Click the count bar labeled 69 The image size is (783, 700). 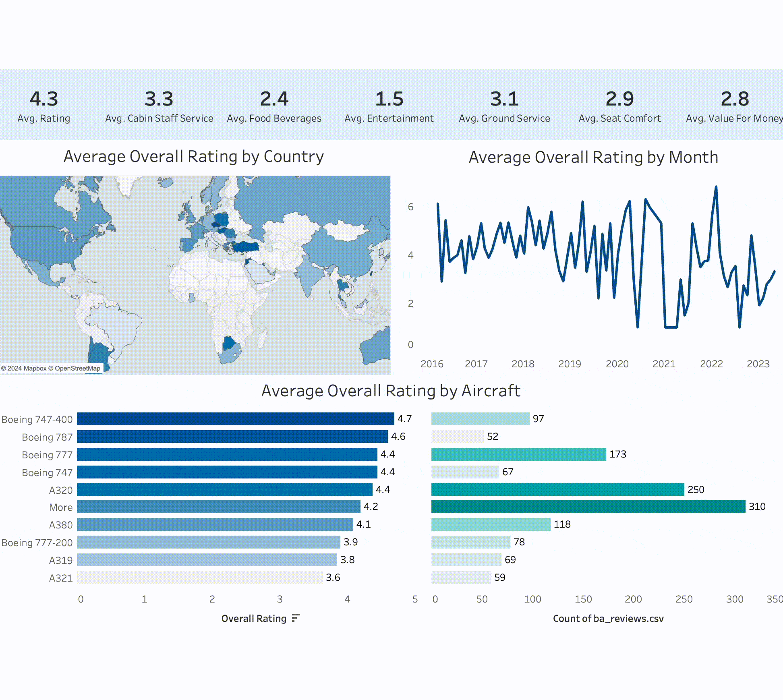point(466,560)
